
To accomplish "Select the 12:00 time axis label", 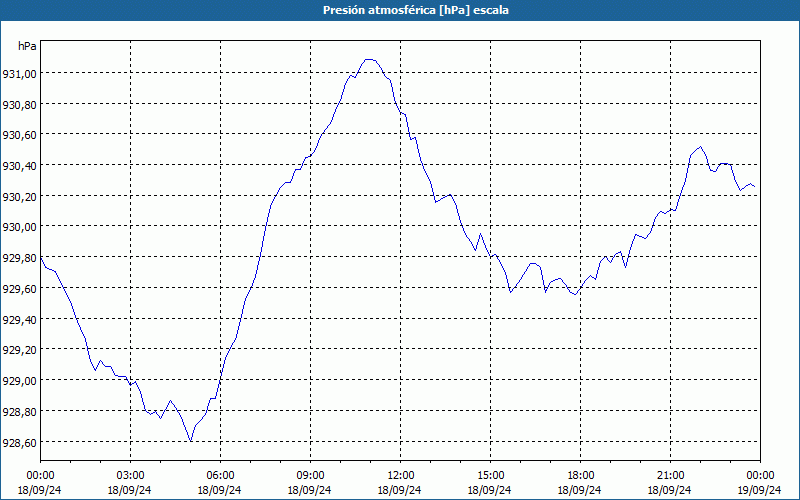I will [x=401, y=476].
